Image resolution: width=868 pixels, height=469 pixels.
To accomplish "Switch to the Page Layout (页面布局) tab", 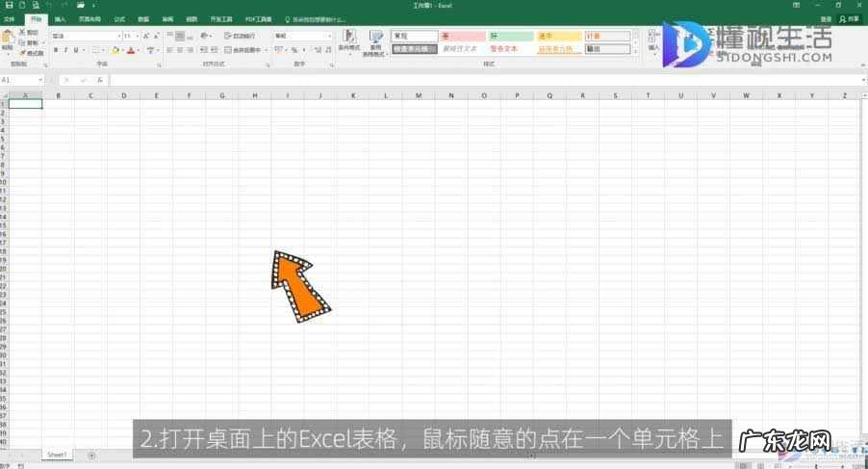I will [x=89, y=19].
